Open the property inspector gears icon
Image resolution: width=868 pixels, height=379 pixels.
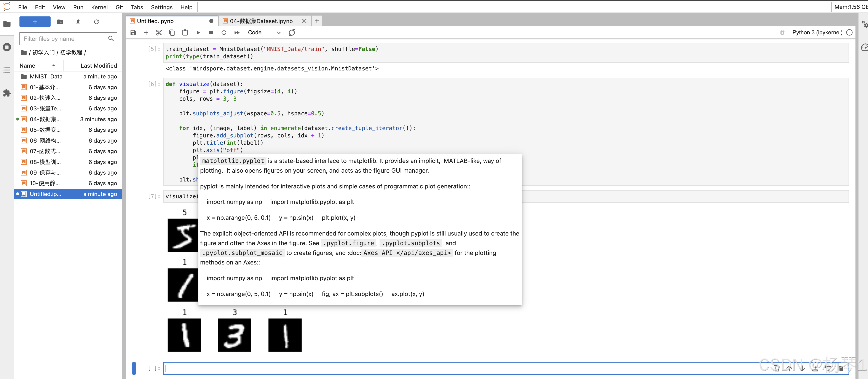864,24
